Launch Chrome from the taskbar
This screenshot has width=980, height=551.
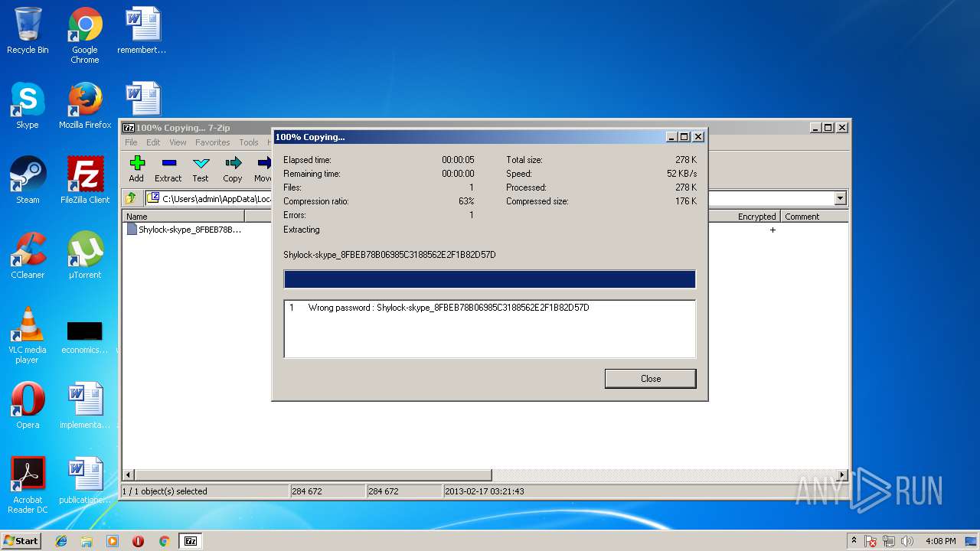[164, 541]
